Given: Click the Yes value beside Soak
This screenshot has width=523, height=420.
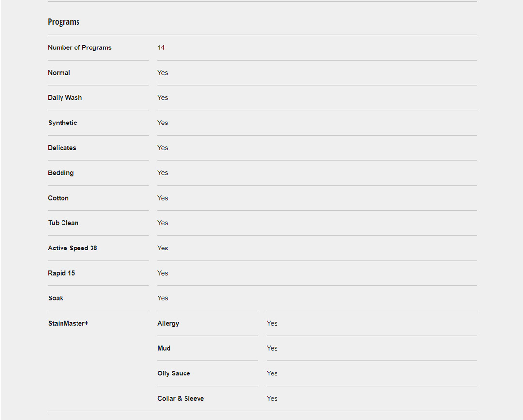Looking at the screenshot, I should (x=163, y=298).
